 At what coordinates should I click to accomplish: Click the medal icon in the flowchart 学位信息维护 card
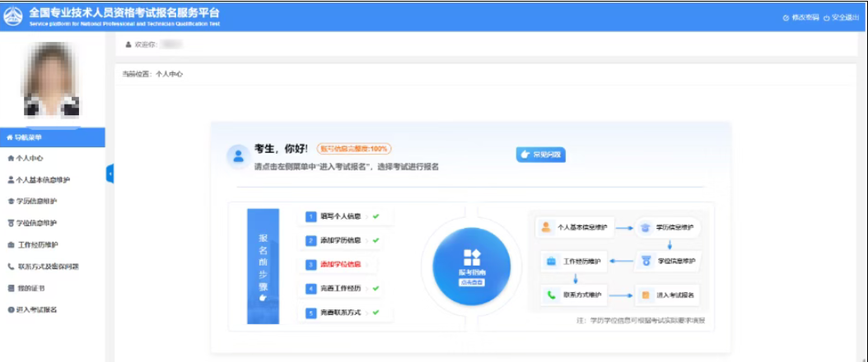point(646,261)
